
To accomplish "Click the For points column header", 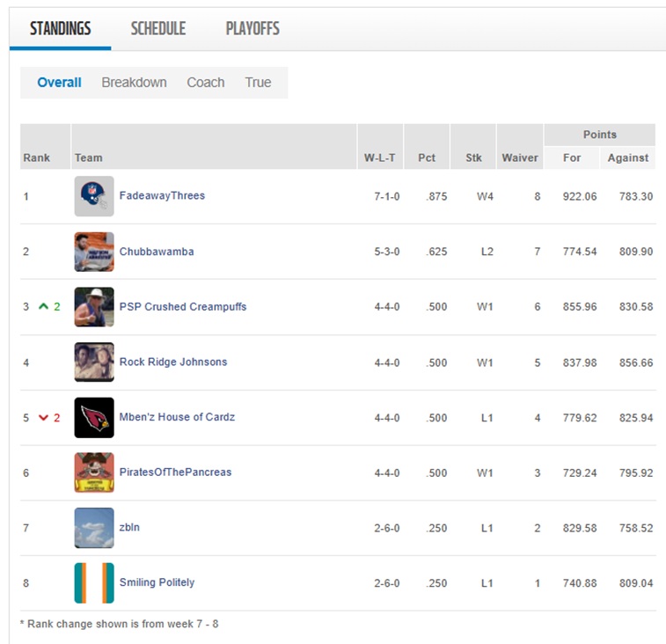I will tap(572, 157).
